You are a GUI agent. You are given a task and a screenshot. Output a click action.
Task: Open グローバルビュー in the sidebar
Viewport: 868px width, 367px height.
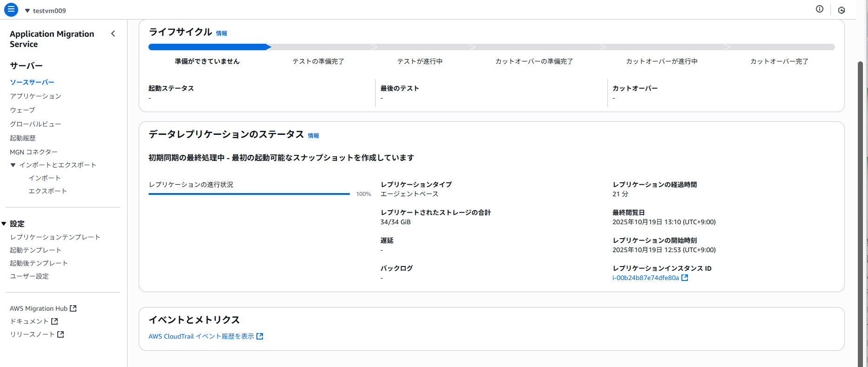tap(35, 124)
